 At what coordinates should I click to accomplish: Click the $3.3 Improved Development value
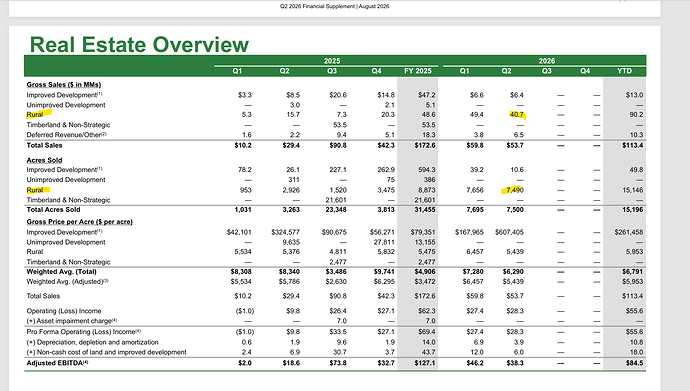(245, 95)
